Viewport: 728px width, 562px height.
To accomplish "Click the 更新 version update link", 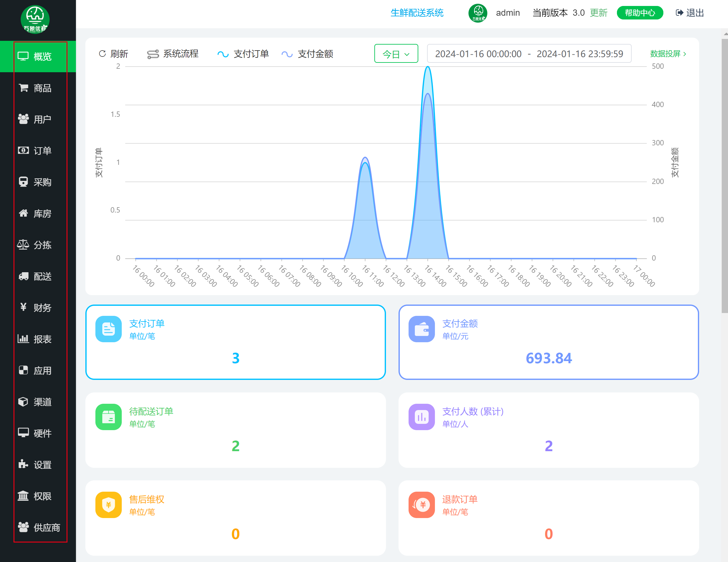I will [x=598, y=13].
